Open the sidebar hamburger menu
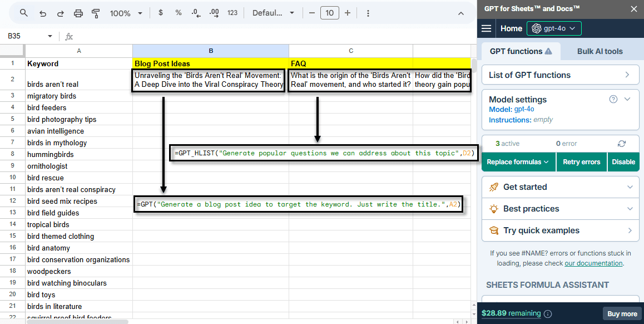Screen dimensions: 644x324 point(486,28)
